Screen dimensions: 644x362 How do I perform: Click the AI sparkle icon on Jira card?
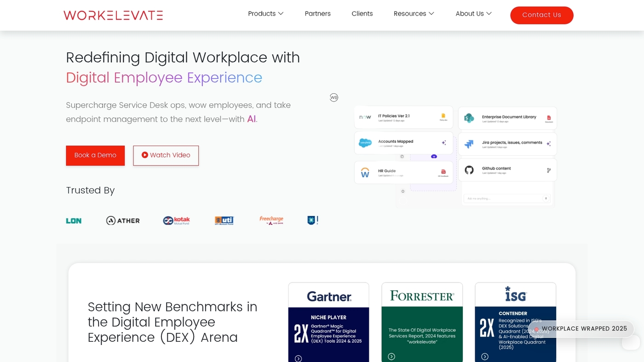(x=548, y=143)
